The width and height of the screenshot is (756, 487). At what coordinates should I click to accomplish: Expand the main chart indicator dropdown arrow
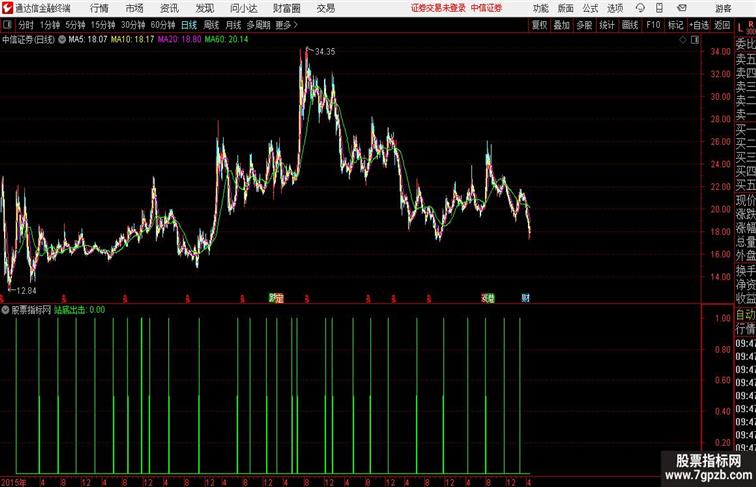click(x=62, y=40)
